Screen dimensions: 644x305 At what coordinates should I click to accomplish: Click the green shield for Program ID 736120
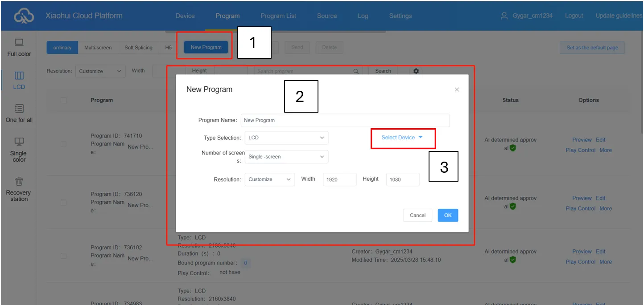pos(513,206)
